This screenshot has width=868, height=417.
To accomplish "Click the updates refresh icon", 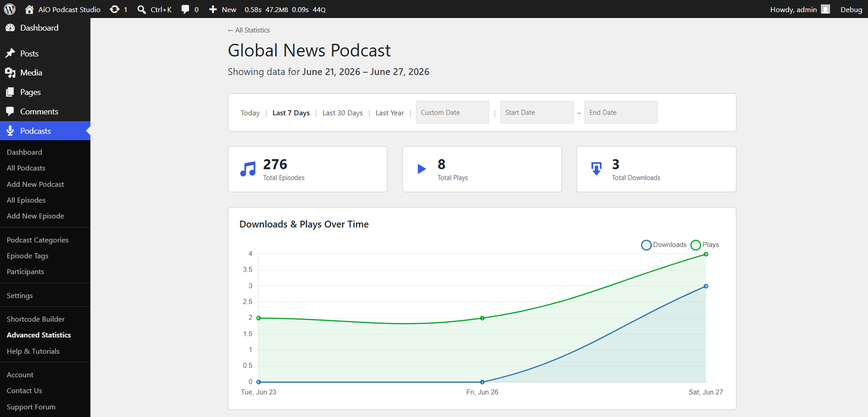I will (114, 9).
